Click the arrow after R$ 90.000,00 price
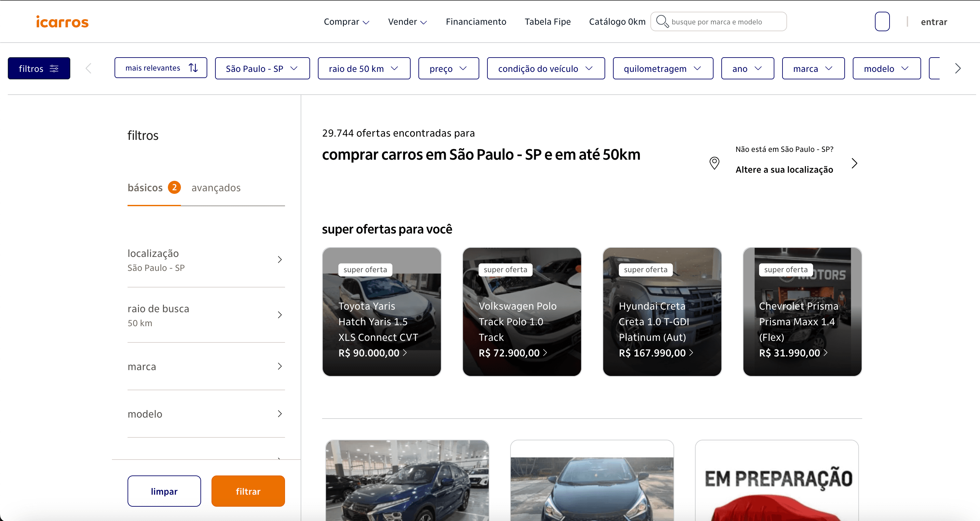 (405, 353)
